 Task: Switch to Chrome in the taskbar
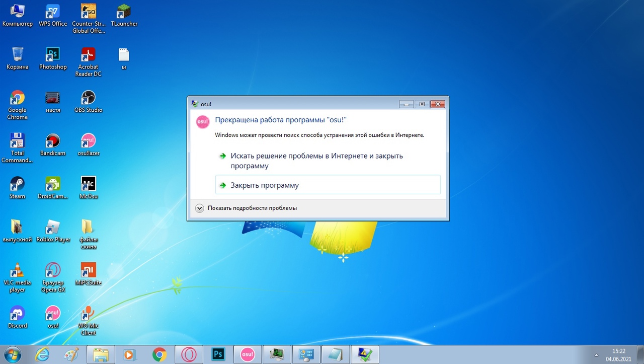click(x=159, y=354)
